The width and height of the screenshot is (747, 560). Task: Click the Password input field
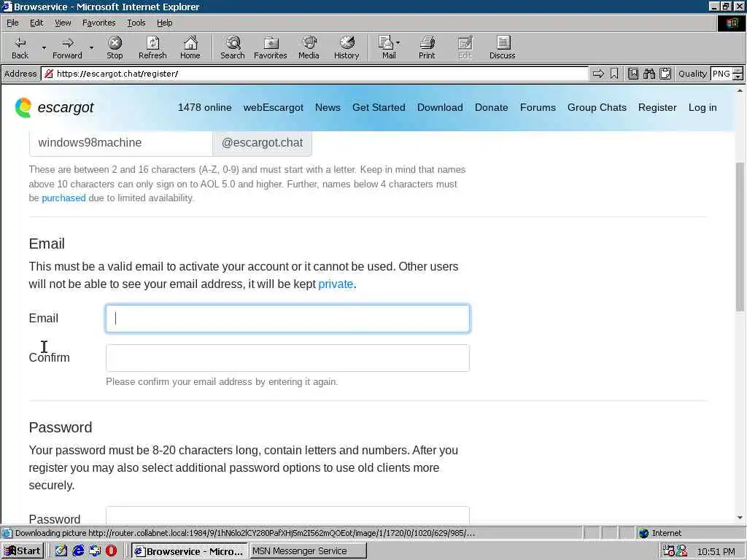pos(287,516)
